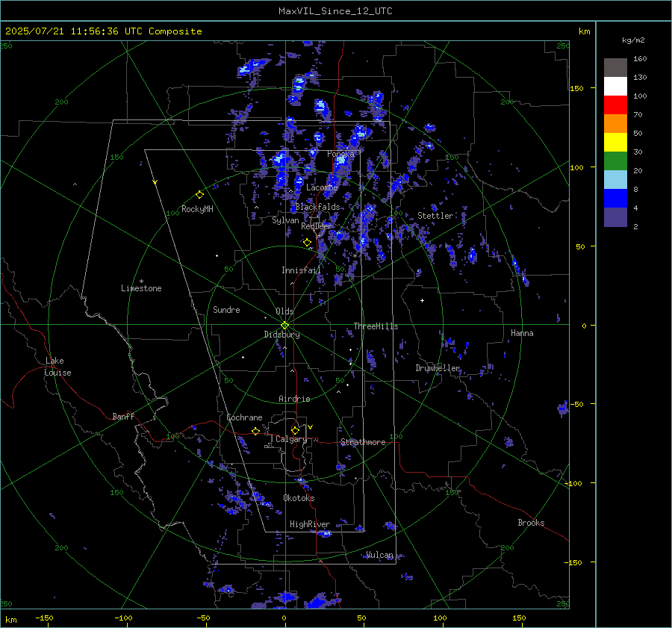The image size is (672, 628).
Task: Click the HighRiver label
Action: [310, 524]
